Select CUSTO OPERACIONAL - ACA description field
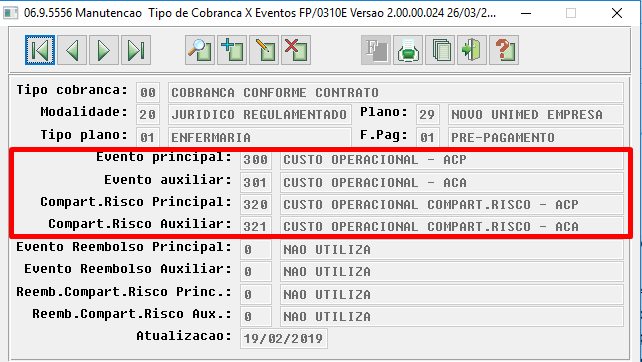 click(x=452, y=182)
